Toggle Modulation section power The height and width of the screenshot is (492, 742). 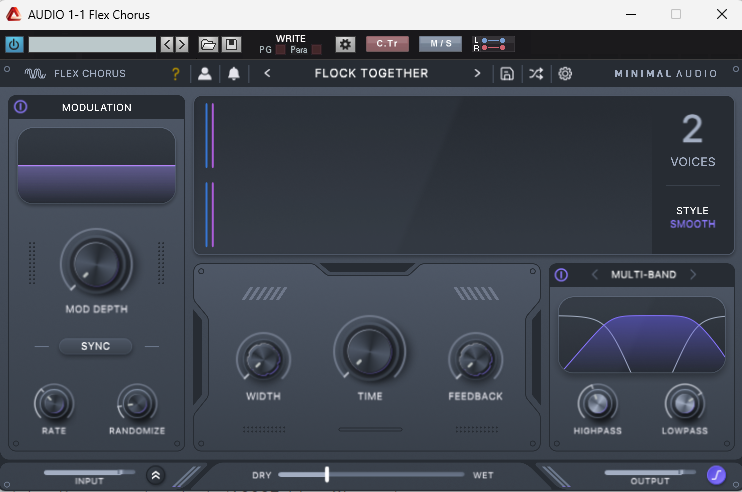20,107
